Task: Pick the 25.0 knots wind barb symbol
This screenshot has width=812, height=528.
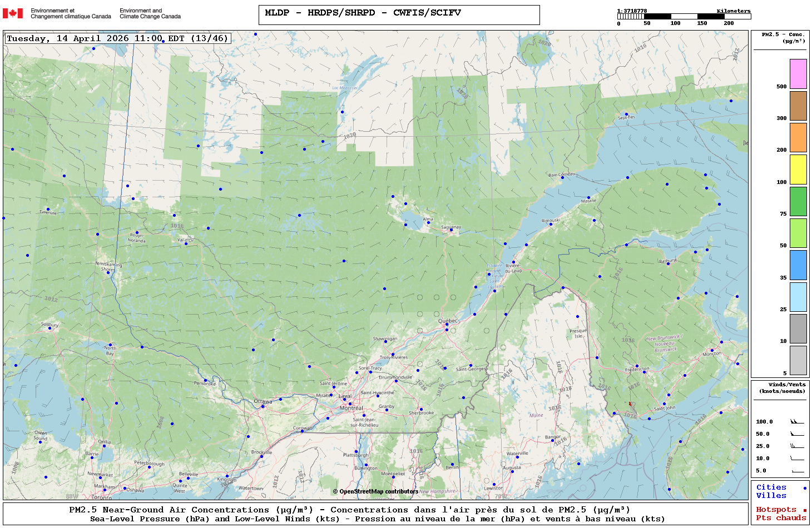Action: tap(797, 446)
